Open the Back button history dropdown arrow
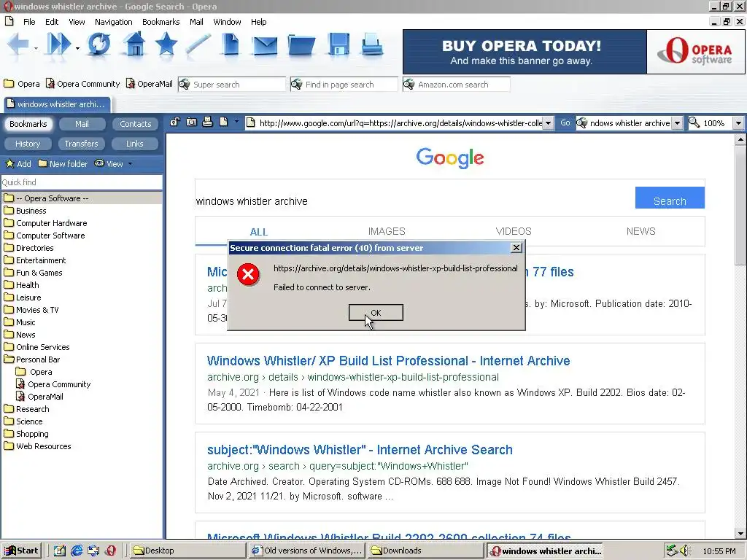 coord(36,48)
